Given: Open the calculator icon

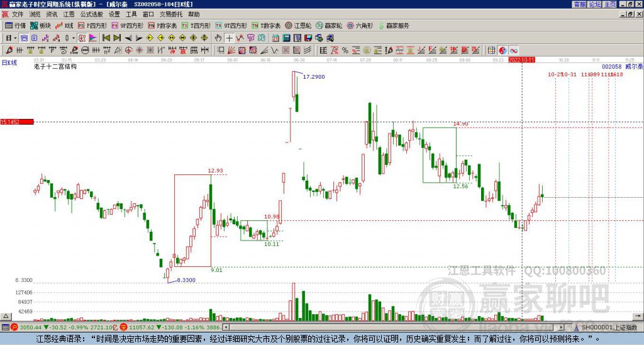Looking at the screenshot, I should tap(287, 38).
